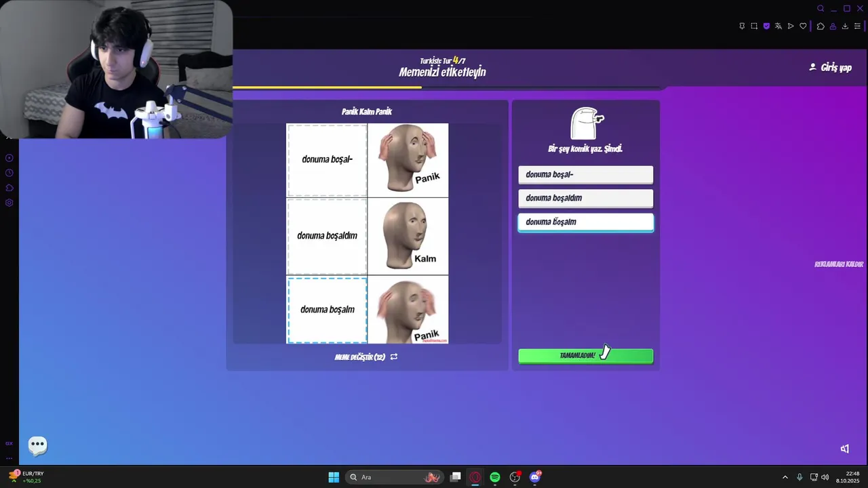The image size is (868, 488).
Task: Click the bottom Panik meme man image
Action: [408, 310]
